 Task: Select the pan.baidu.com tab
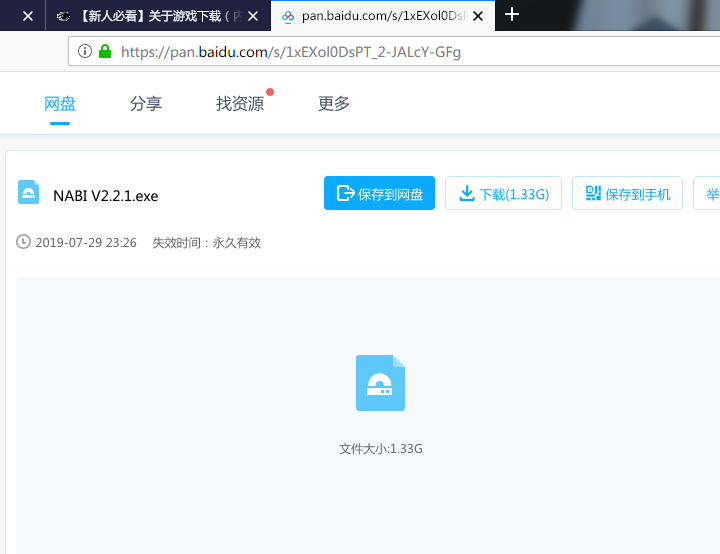click(382, 17)
